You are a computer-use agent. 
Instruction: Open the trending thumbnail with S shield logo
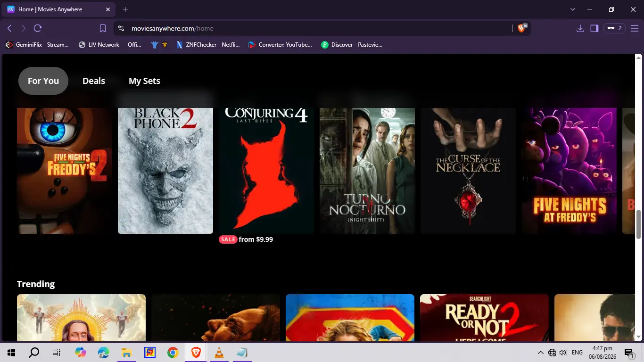click(350, 318)
